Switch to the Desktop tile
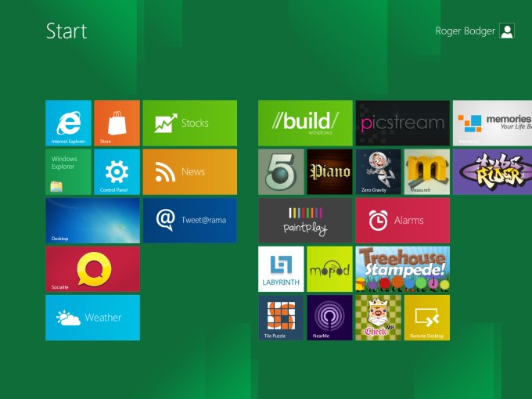The image size is (532, 399). click(x=92, y=221)
